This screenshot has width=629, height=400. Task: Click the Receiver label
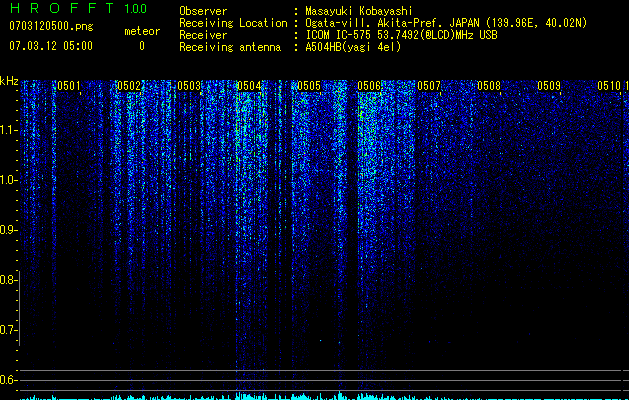(203, 35)
